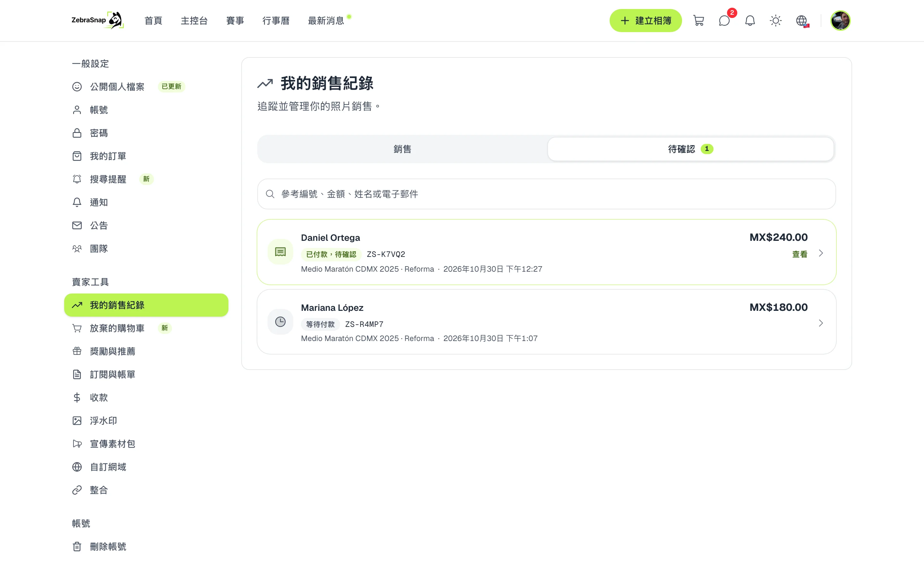Click the 浮水印 image icon

coord(77,421)
